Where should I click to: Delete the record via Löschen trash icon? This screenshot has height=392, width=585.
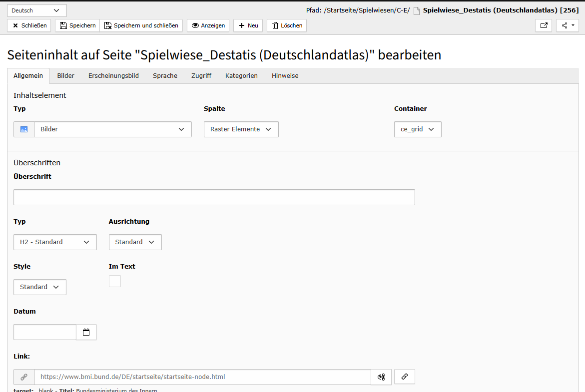287,25
